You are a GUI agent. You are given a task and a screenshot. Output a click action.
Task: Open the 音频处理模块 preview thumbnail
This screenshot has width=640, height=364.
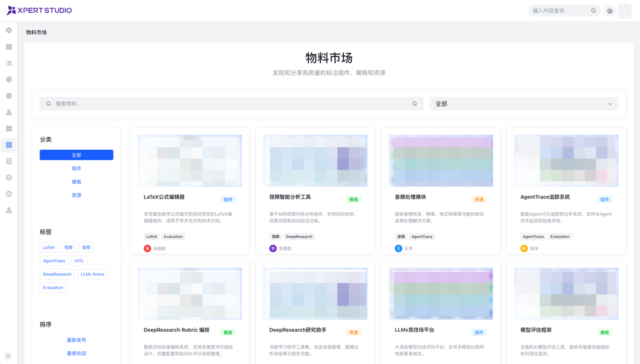pos(441,161)
